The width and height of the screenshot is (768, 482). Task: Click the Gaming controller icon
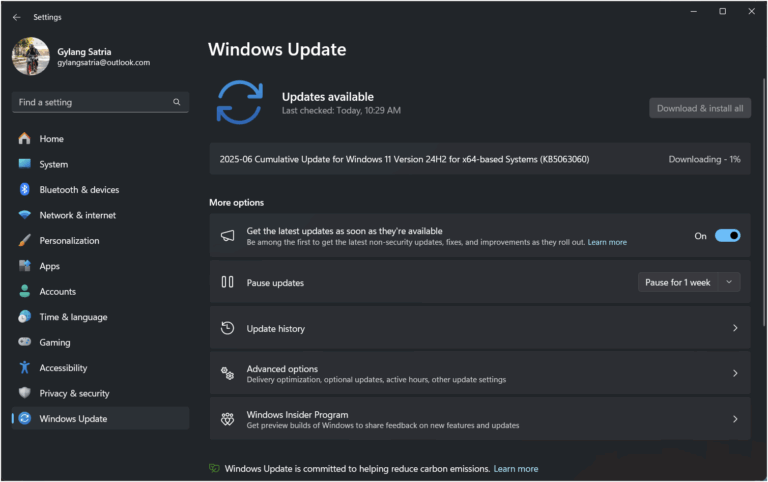24,341
